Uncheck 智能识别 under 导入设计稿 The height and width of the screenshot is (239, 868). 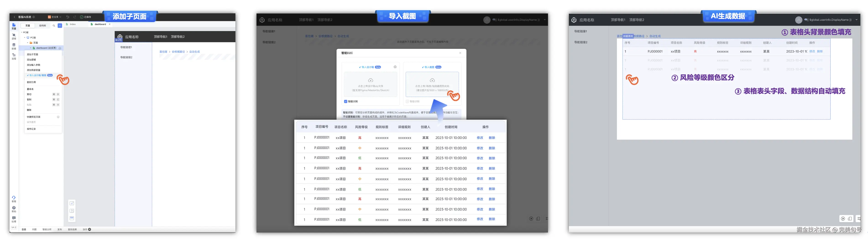pyautogui.click(x=346, y=101)
